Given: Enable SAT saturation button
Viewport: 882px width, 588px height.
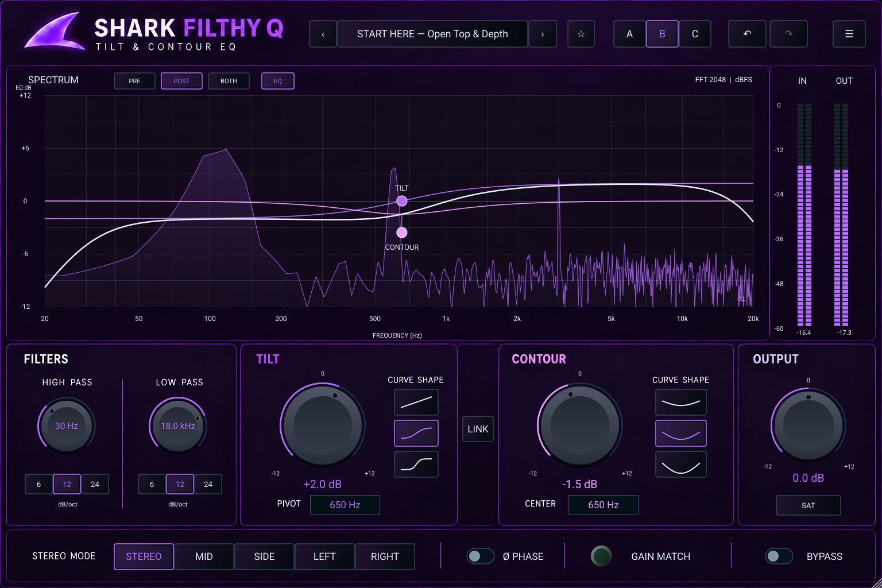Looking at the screenshot, I should 808,505.
